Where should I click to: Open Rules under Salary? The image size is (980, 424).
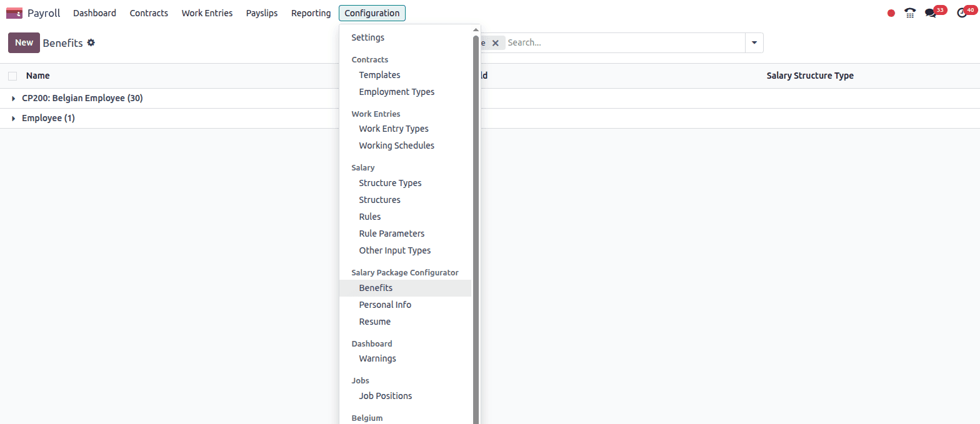[x=405, y=217]
